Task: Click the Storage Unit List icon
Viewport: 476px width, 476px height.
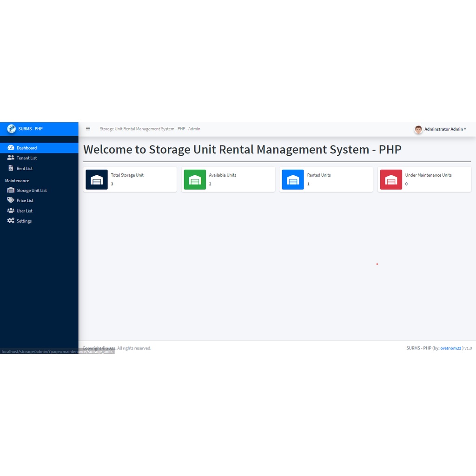Action: 10,190
